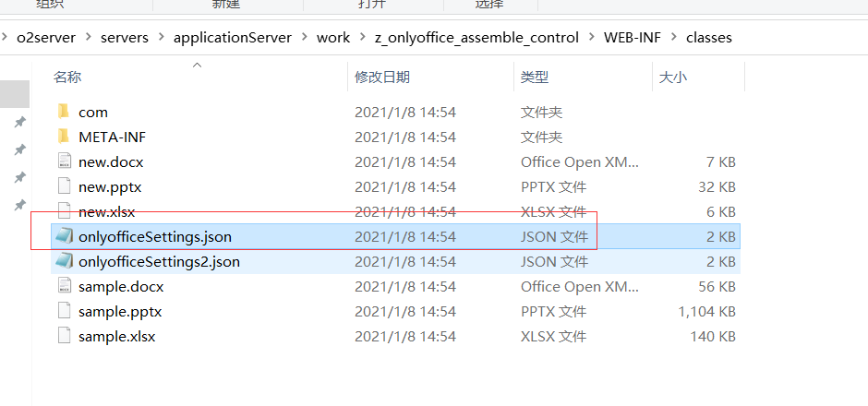Select the sample.xlsx file icon

click(x=64, y=336)
